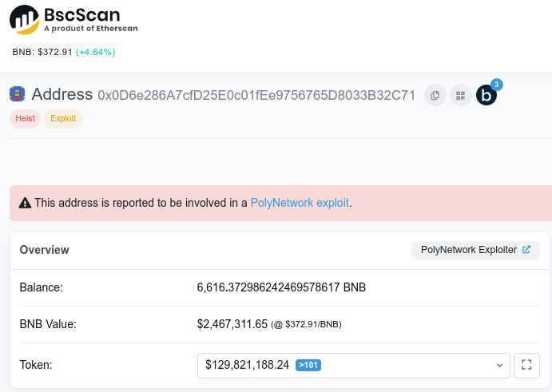The image size is (552, 392).
Task: Click the chat notification badge showing 3
Action: [x=496, y=84]
